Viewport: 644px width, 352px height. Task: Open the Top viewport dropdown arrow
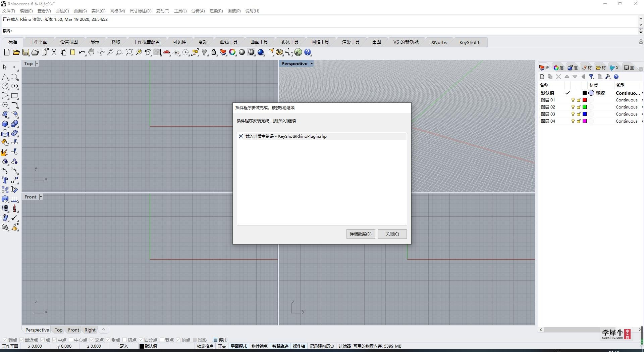(37, 63)
